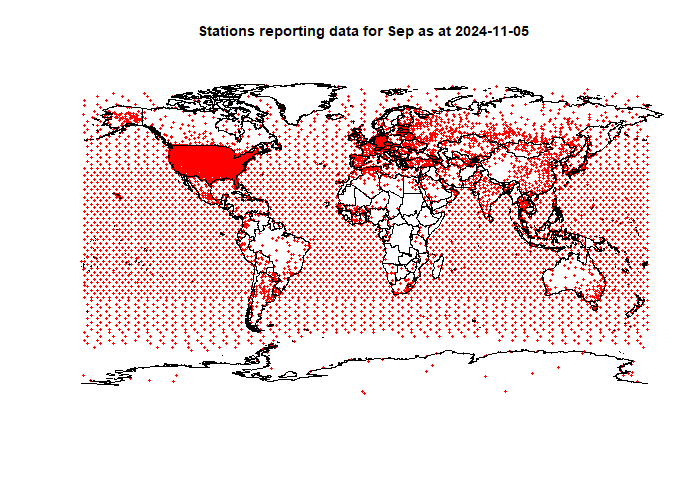Click the plot title text

pyautogui.click(x=363, y=31)
